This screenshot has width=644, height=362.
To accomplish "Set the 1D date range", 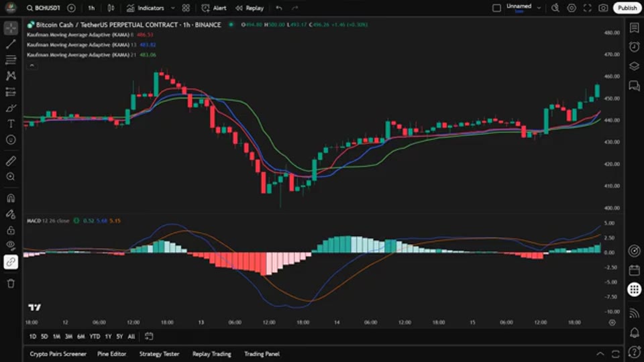I will 32,337.
